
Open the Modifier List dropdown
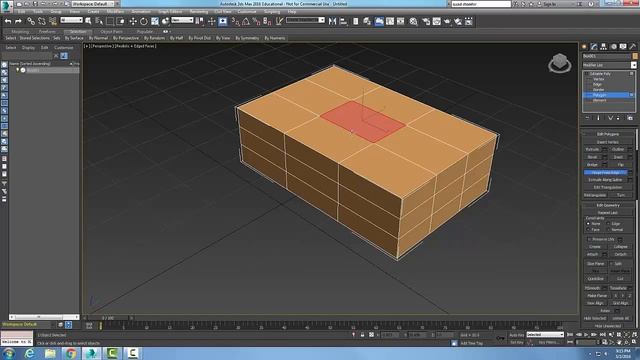(609, 65)
